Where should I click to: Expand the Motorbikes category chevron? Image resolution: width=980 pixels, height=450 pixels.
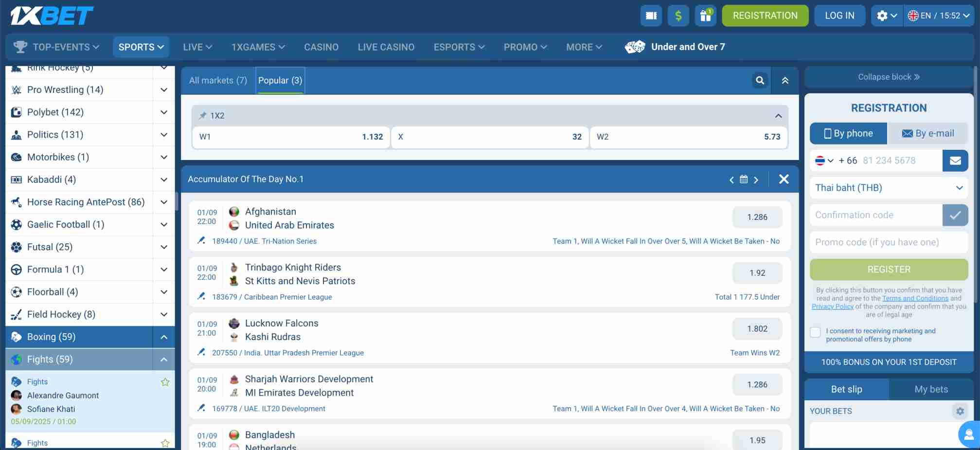[164, 157]
